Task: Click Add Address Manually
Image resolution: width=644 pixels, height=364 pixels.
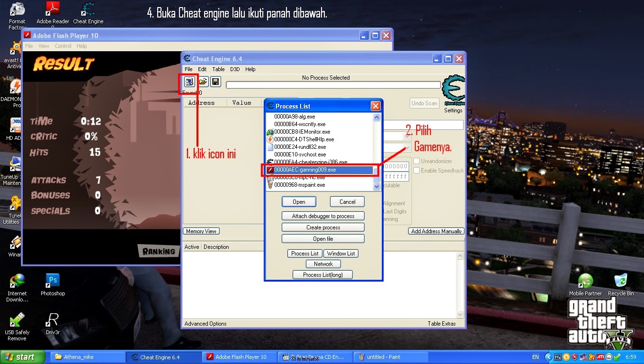Action: 436,231
